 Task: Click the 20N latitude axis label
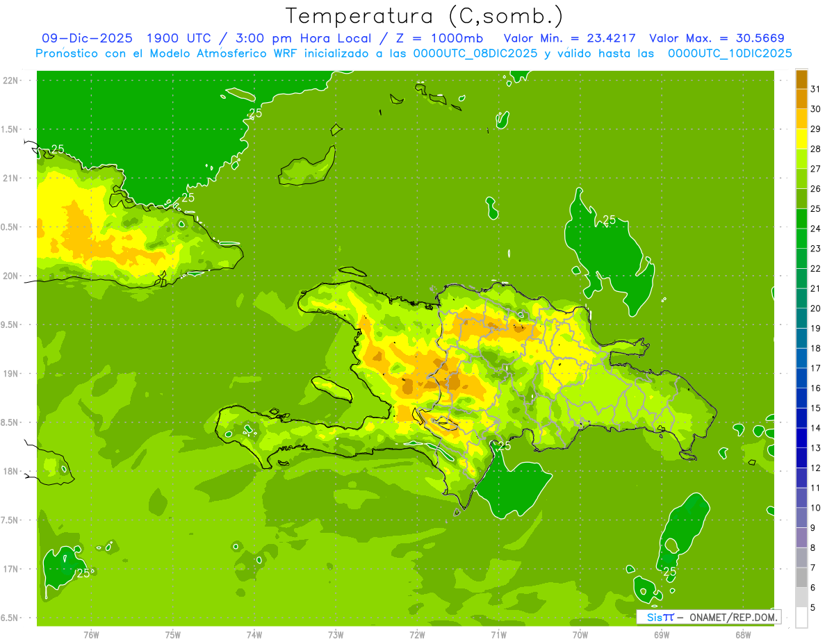[x=12, y=276]
